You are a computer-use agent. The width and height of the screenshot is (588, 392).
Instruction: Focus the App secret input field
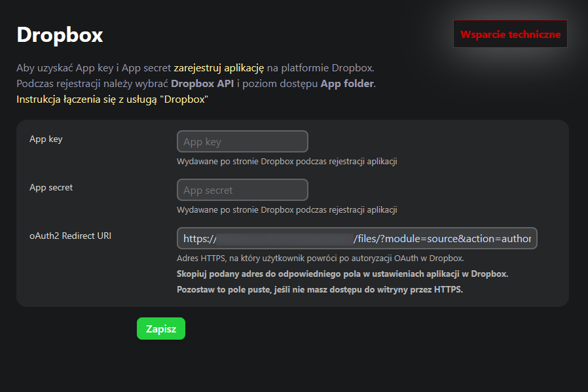pyautogui.click(x=242, y=190)
